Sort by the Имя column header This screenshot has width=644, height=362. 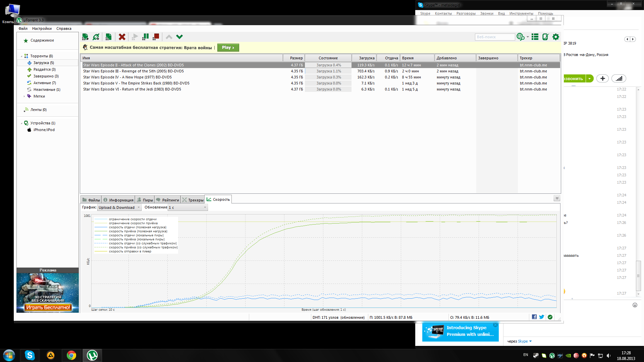pos(182,58)
